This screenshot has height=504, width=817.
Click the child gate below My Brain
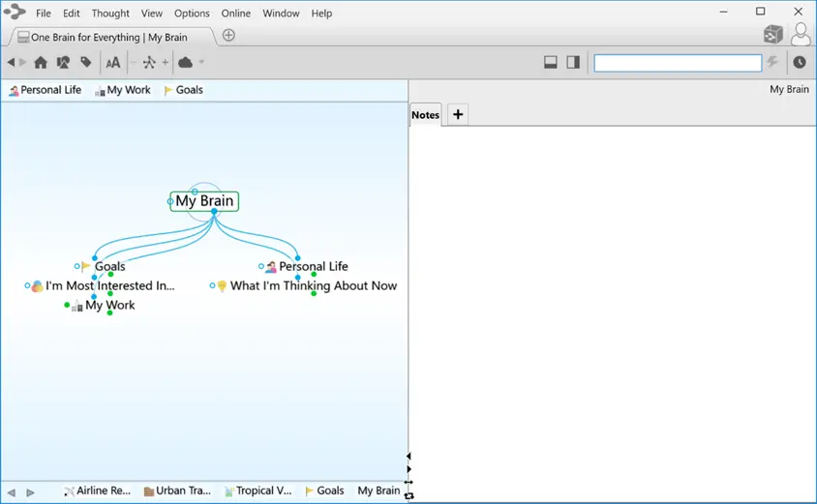[214, 212]
